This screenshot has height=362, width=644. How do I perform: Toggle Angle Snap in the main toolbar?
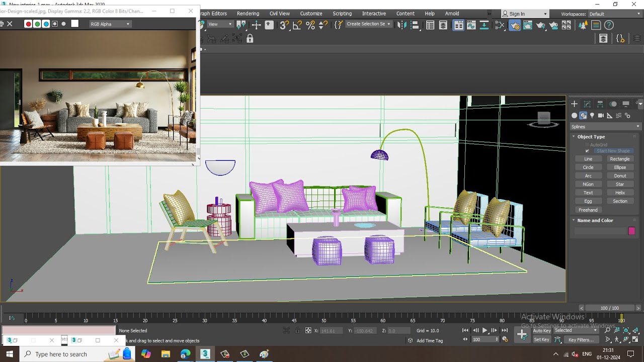point(298,25)
